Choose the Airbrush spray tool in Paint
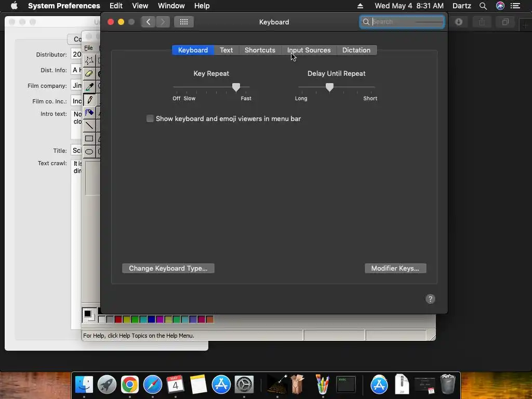The height and width of the screenshot is (399, 532). [x=89, y=113]
